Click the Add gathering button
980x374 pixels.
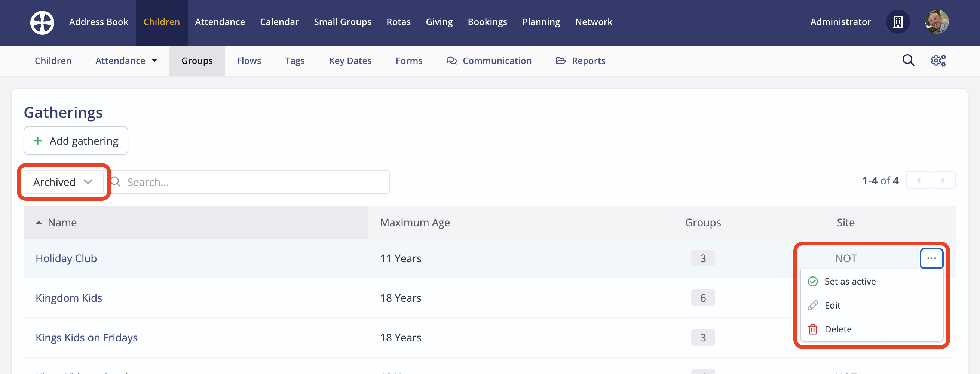pyautogui.click(x=76, y=141)
